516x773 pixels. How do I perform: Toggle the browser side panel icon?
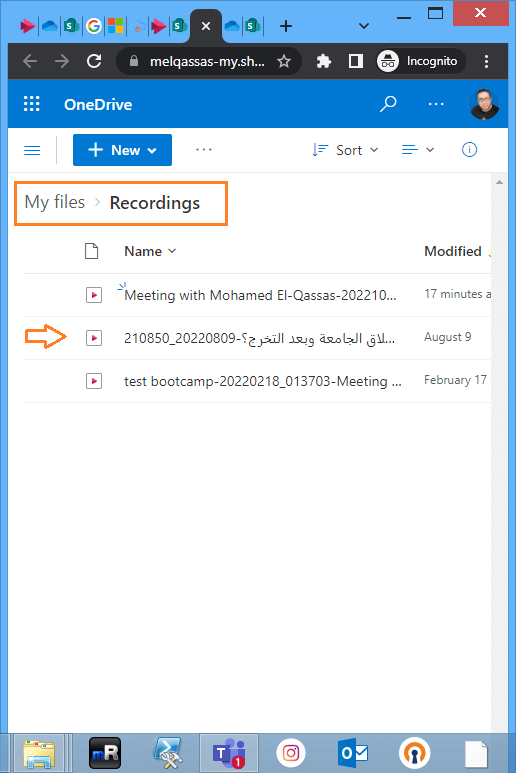click(355, 61)
